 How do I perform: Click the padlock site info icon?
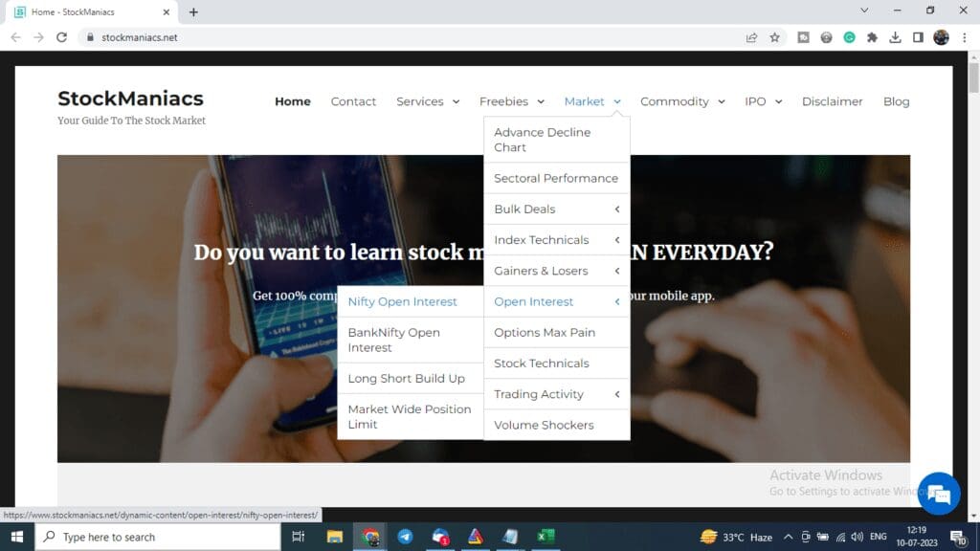click(x=90, y=37)
